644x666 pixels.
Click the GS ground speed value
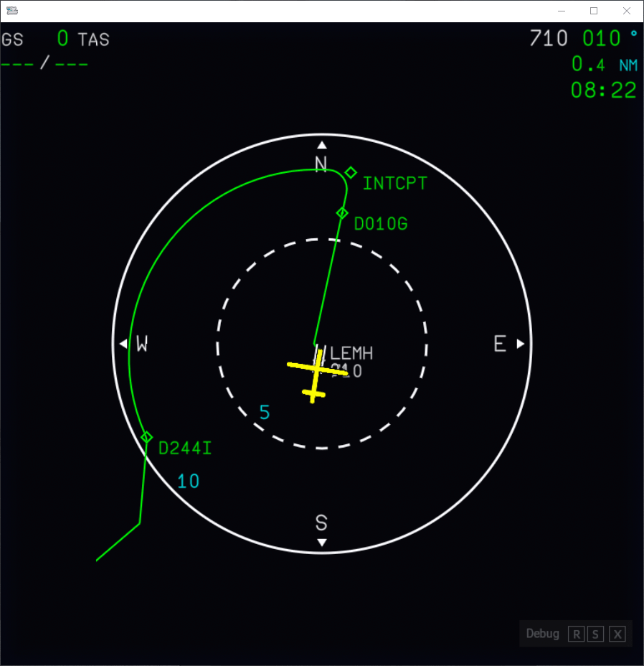point(63,39)
